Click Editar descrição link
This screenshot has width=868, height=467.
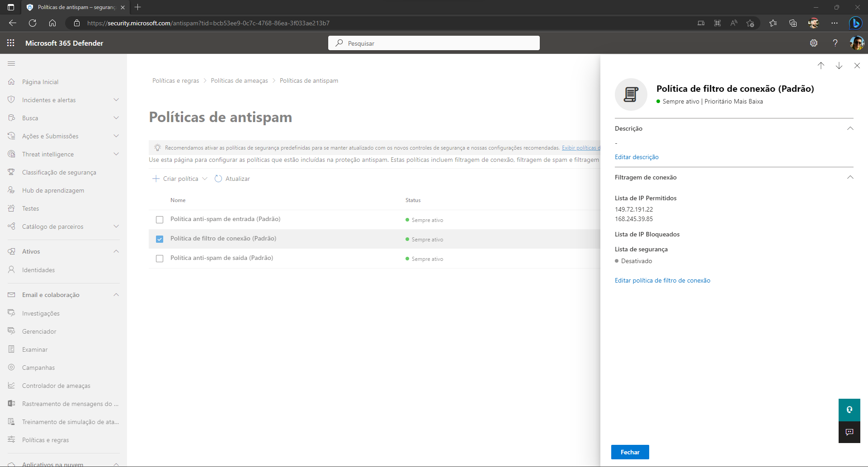(x=637, y=157)
